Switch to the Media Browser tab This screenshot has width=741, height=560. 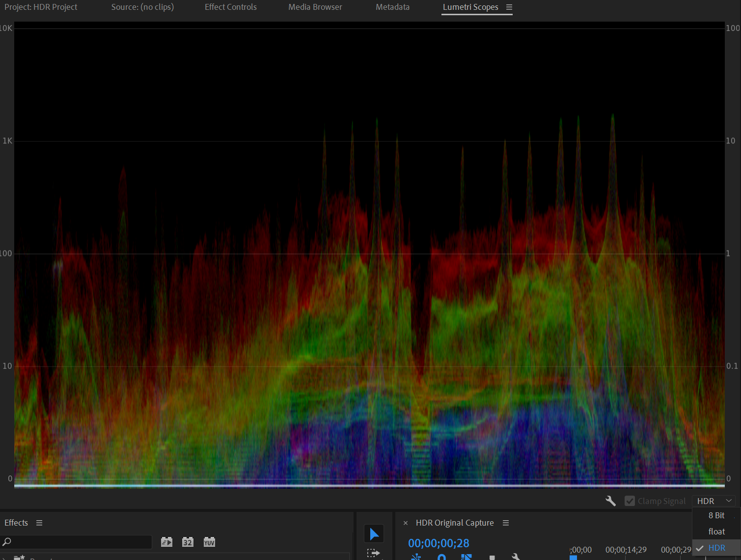pos(315,7)
